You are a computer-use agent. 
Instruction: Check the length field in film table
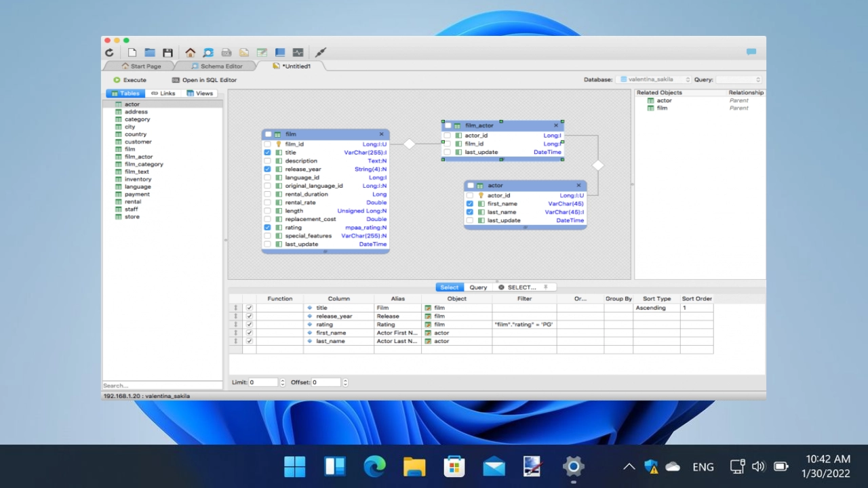[268, 211]
